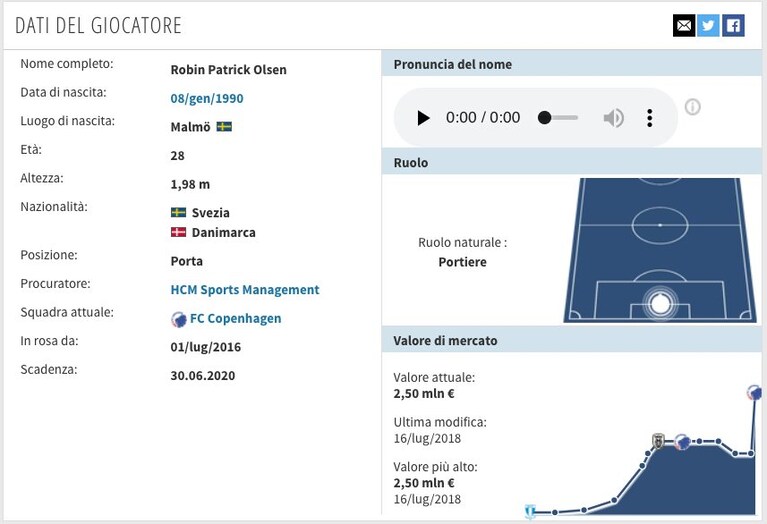Click Pronuncia del nome section header
Image resolution: width=767 pixels, height=524 pixels.
coord(571,64)
